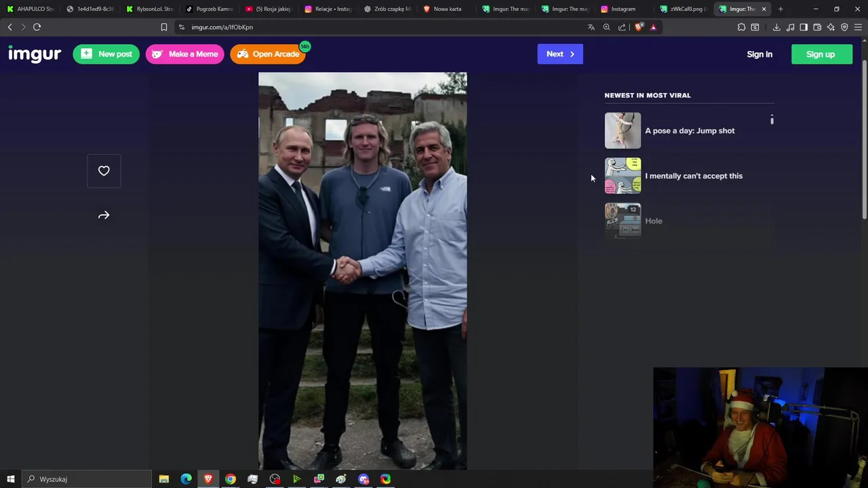Image resolution: width=868 pixels, height=488 pixels.
Task: Click the Hole post title
Action: pos(654,221)
